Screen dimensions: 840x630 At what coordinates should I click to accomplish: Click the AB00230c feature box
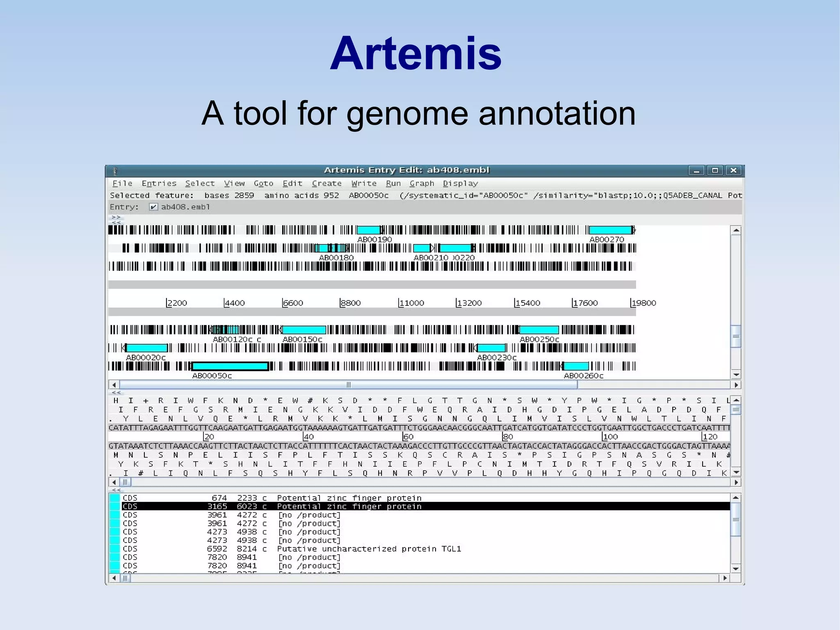click(x=491, y=348)
